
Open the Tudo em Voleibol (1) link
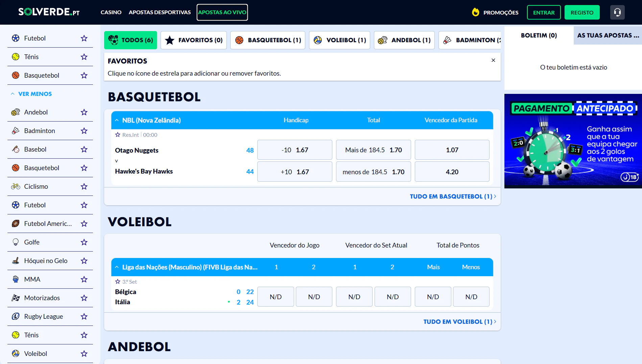[460, 322]
